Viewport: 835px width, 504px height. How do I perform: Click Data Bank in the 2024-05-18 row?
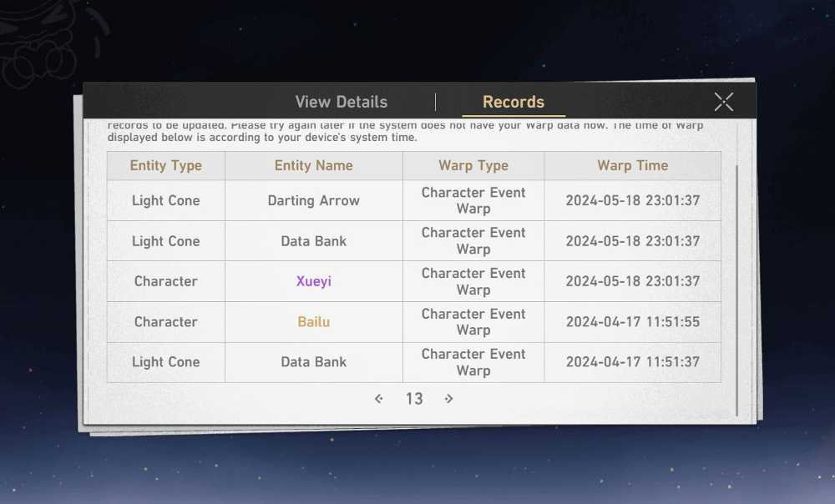pyautogui.click(x=314, y=241)
